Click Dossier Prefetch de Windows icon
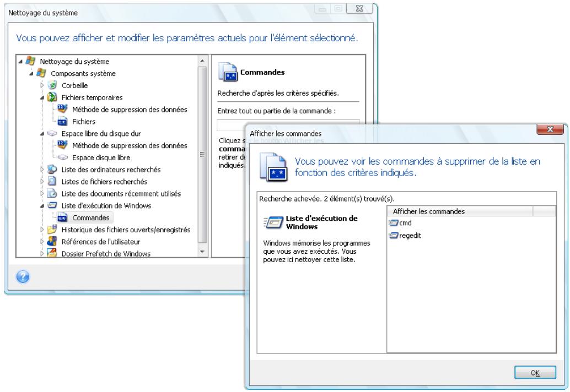The image size is (570, 392). click(52, 253)
